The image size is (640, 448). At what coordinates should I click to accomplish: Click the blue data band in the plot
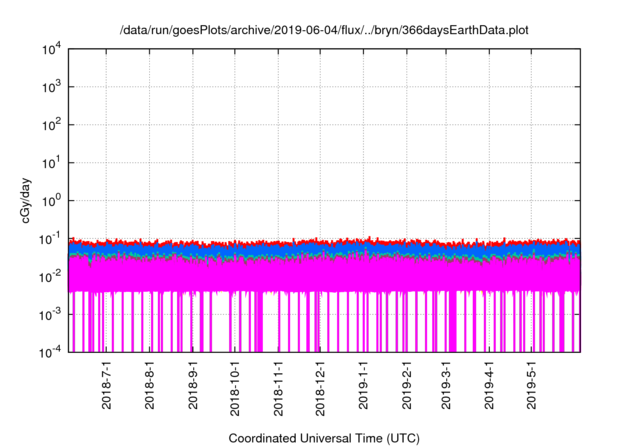pos(324,249)
